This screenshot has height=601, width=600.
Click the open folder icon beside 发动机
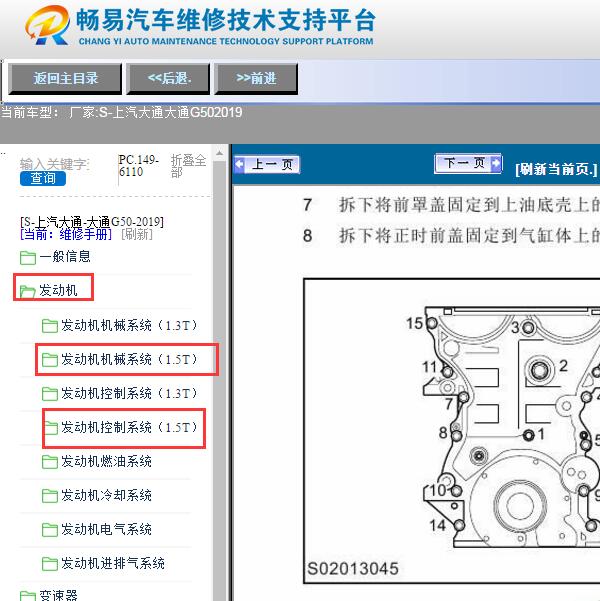tap(28, 292)
